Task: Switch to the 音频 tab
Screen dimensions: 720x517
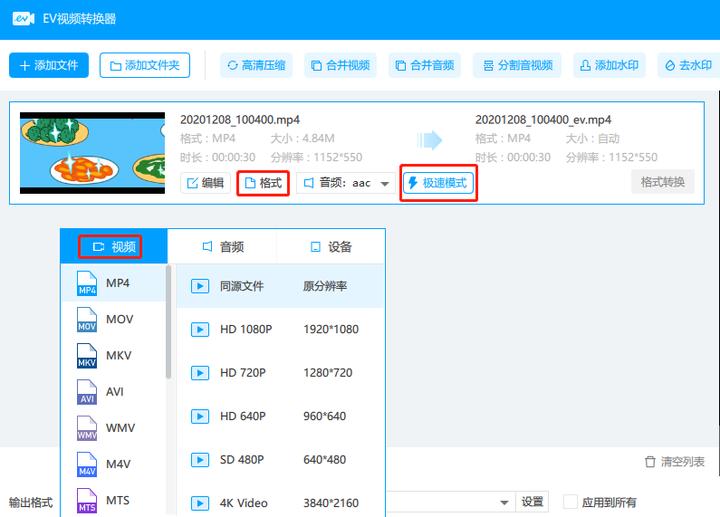Action: [x=223, y=247]
